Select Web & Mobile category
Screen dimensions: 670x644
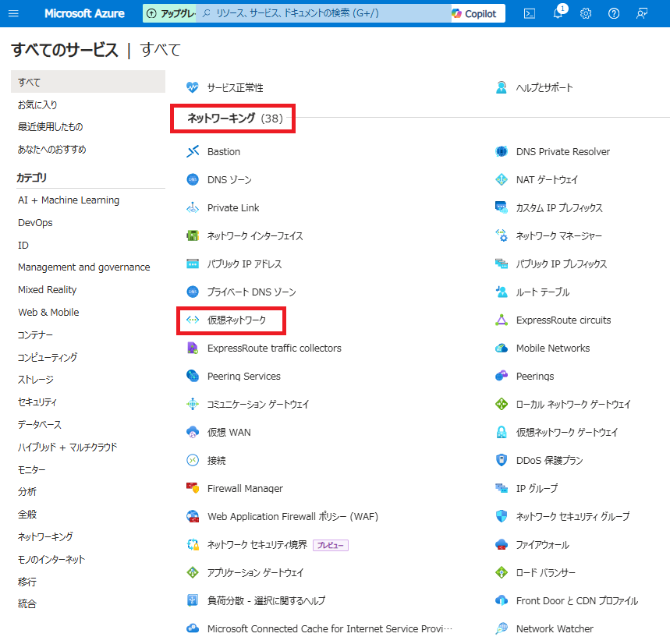[48, 312]
